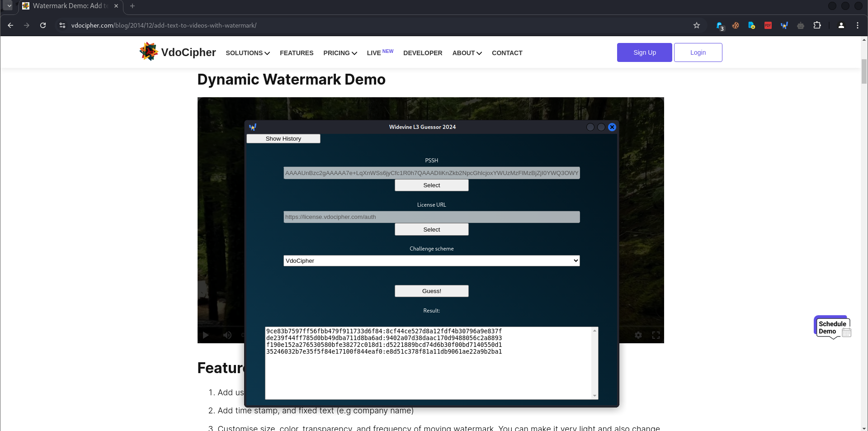The width and height of the screenshot is (868, 431).
Task: Close the Watermark Demo tab
Action: coord(116,6)
